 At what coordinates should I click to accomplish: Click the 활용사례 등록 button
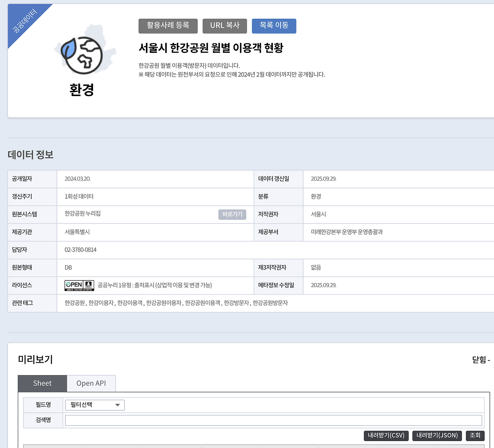click(x=168, y=26)
